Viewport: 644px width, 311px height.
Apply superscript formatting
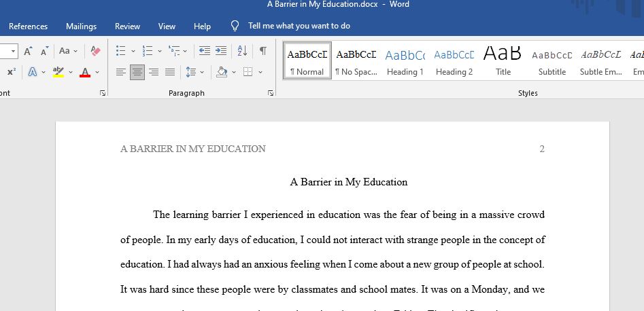point(12,72)
